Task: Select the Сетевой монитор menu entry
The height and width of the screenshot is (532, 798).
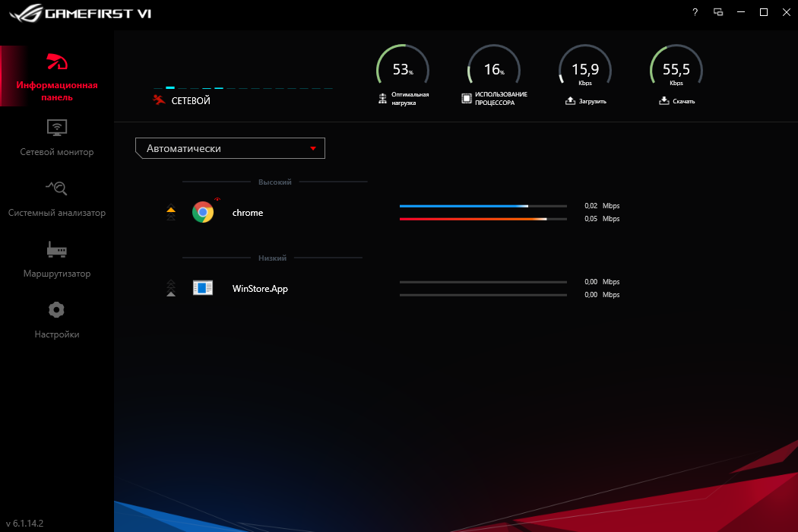Action: click(x=56, y=151)
